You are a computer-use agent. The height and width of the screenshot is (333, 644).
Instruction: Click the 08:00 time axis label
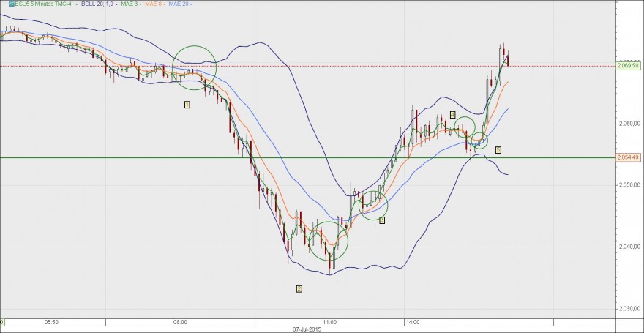pyautogui.click(x=181, y=322)
